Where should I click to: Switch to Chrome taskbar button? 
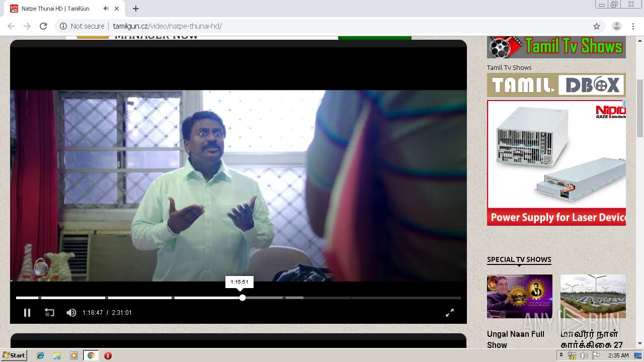[91, 355]
